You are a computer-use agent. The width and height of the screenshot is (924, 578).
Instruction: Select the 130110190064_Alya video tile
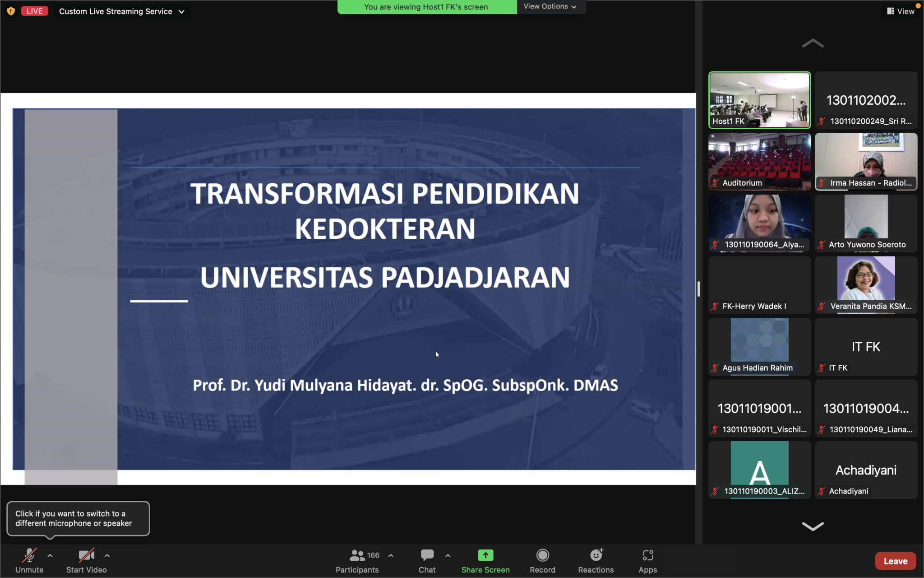(759, 223)
